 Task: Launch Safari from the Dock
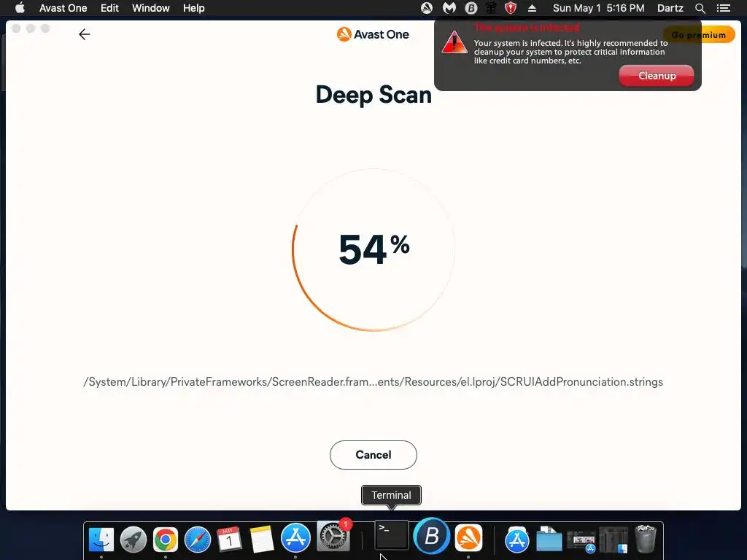coord(197,539)
